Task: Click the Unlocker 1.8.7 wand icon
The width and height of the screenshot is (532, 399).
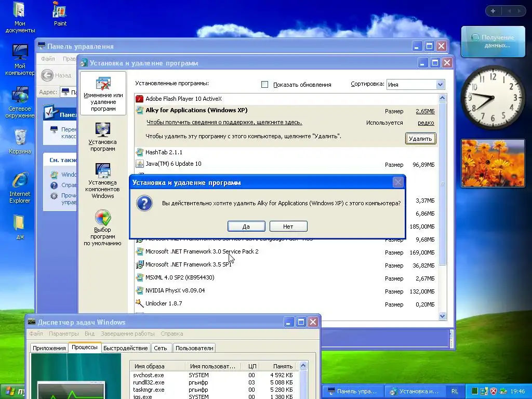Action: click(139, 303)
